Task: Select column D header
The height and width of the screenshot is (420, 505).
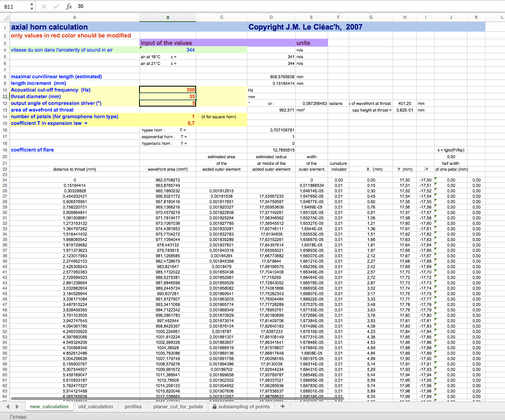Action: pos(271,17)
